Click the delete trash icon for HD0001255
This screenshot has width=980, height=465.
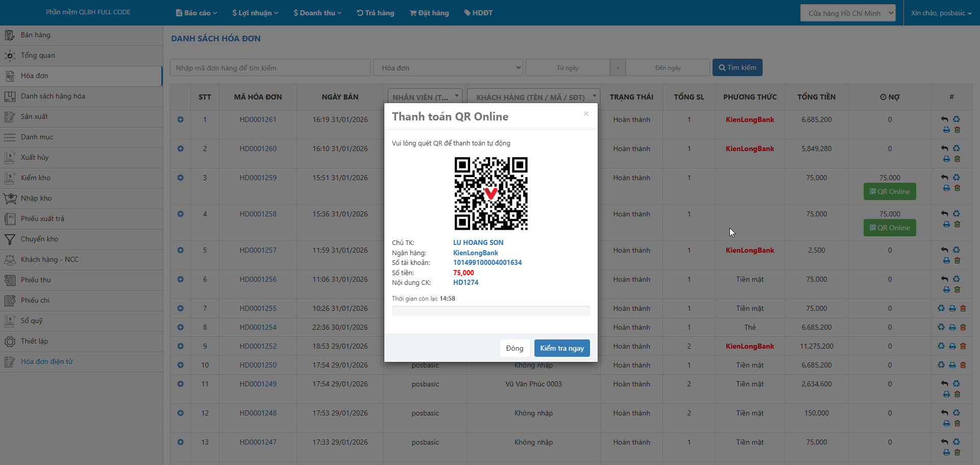pyautogui.click(x=963, y=308)
